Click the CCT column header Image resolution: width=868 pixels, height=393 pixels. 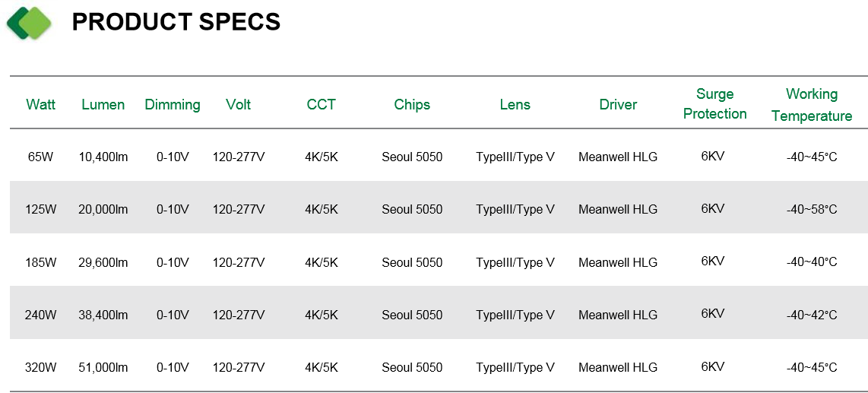321,105
